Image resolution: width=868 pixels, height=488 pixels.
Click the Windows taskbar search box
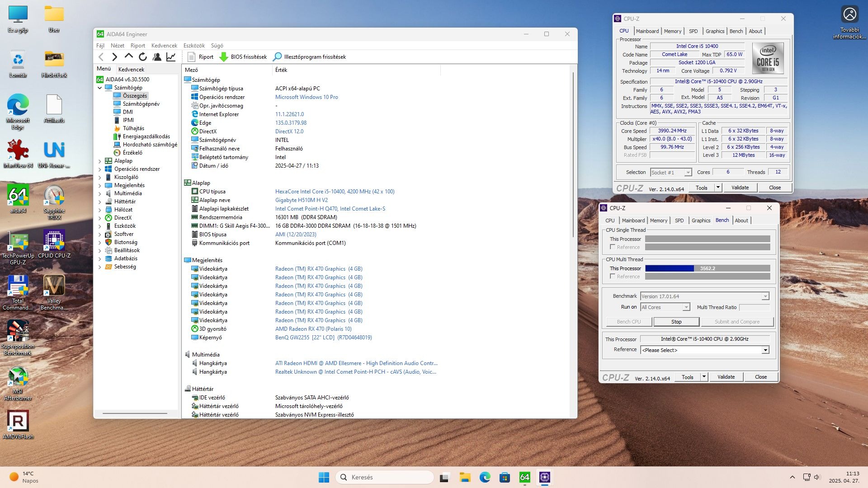(x=384, y=477)
